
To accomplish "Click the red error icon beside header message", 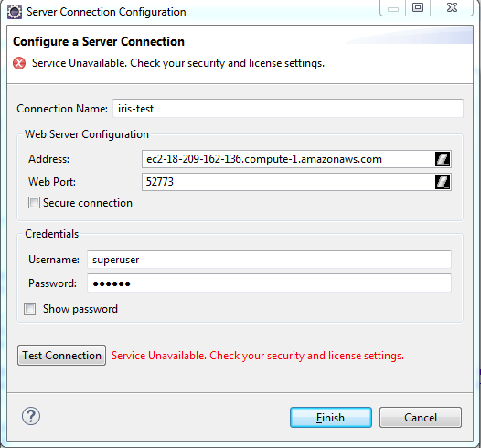I will click(19, 63).
